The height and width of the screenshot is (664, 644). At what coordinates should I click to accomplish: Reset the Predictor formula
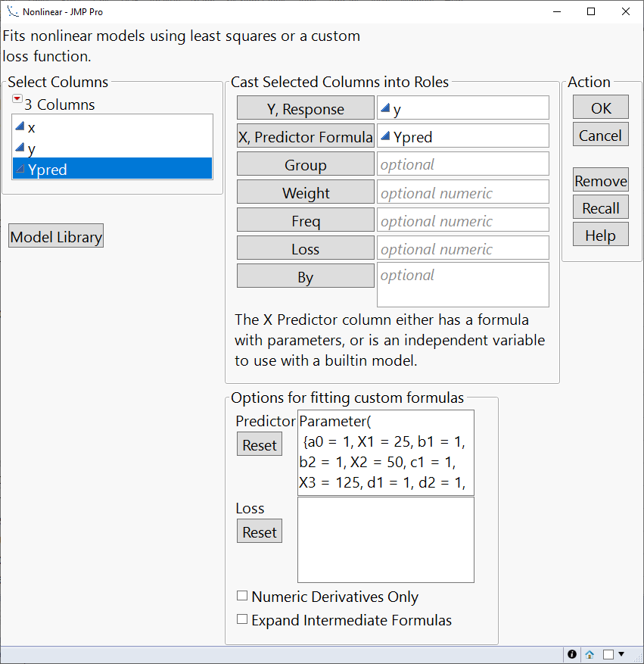click(x=259, y=444)
